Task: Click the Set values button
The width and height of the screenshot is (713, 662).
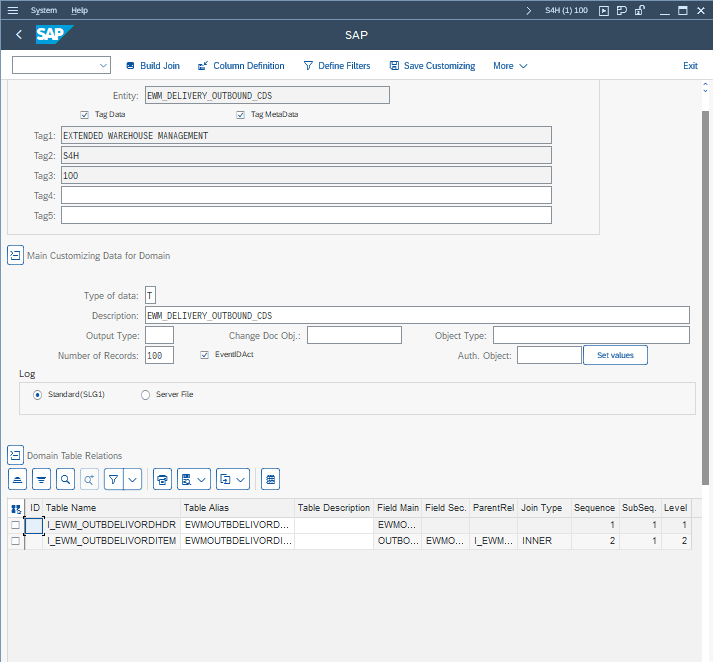Action: click(615, 355)
